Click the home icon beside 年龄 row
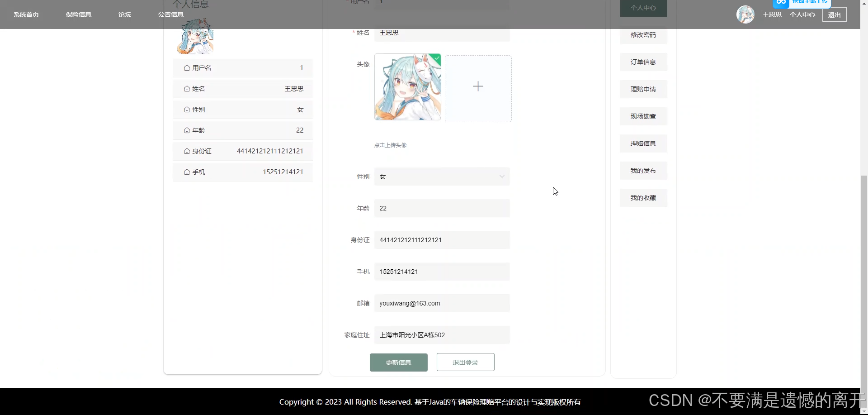 (187, 130)
